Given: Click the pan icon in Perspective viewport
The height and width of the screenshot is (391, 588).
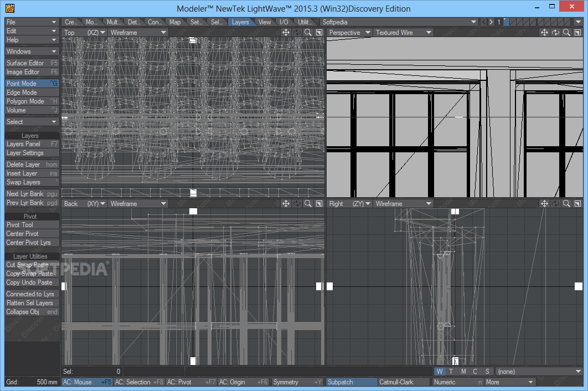Looking at the screenshot, I should coord(544,33).
